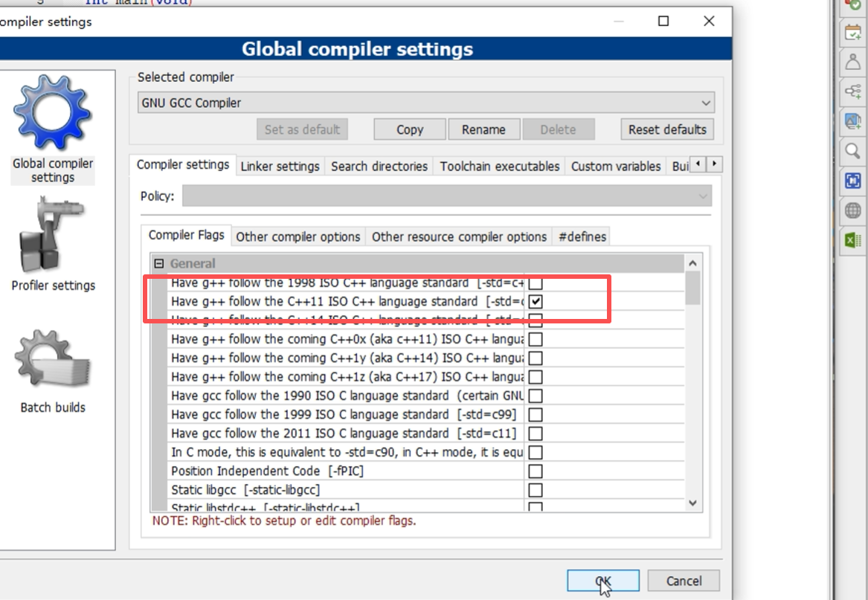The width and height of the screenshot is (868, 600).
Task: Maximize the compiler settings dialog
Action: (663, 21)
